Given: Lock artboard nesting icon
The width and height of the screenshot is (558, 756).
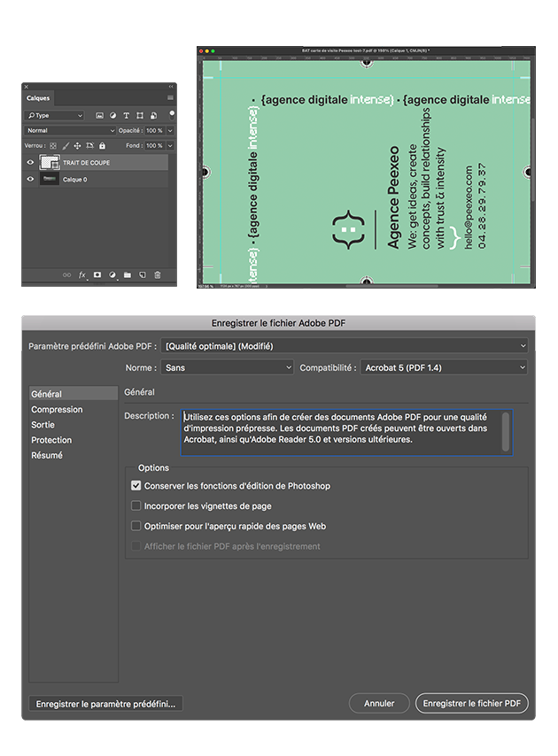Looking at the screenshot, I should [89, 145].
